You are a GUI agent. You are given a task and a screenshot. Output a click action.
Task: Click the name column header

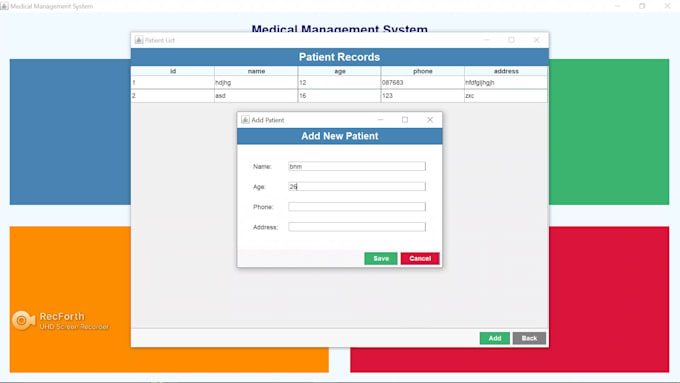(256, 71)
